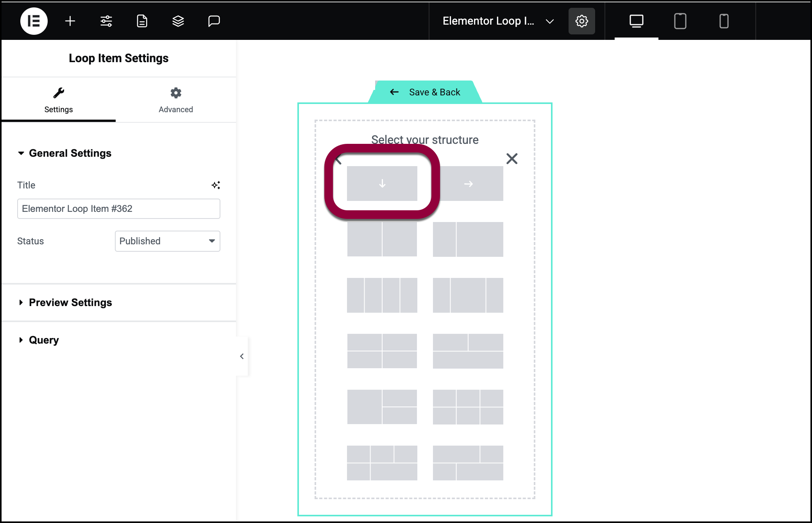The height and width of the screenshot is (523, 812).
Task: Switch to the Advanced tab
Action: pos(176,100)
